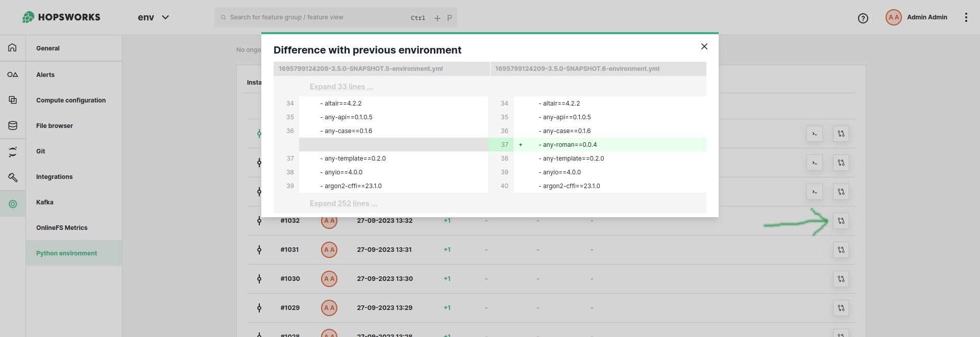The width and height of the screenshot is (980, 337).
Task: Click compare icon for commit #1029
Action: coord(841,308)
